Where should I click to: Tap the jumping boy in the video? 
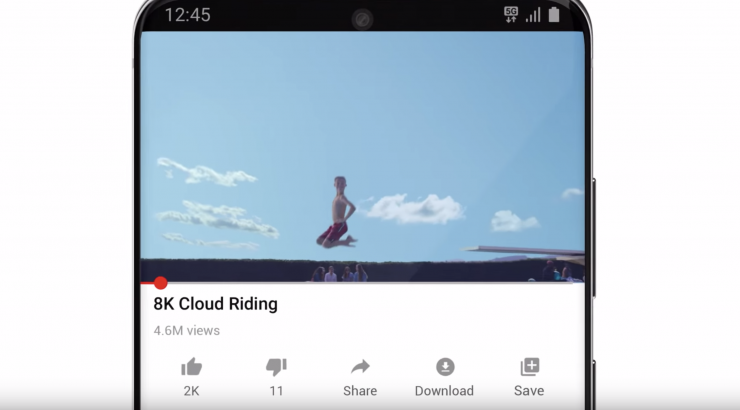click(337, 212)
